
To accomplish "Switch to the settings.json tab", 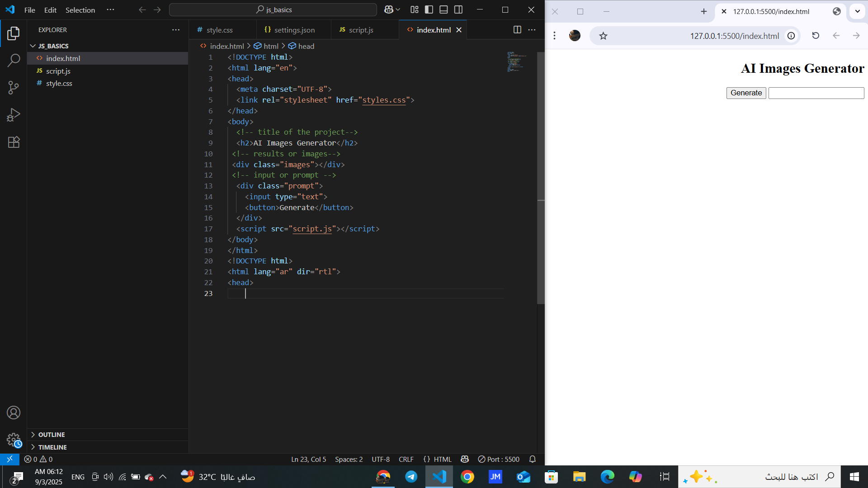I will 294,30.
